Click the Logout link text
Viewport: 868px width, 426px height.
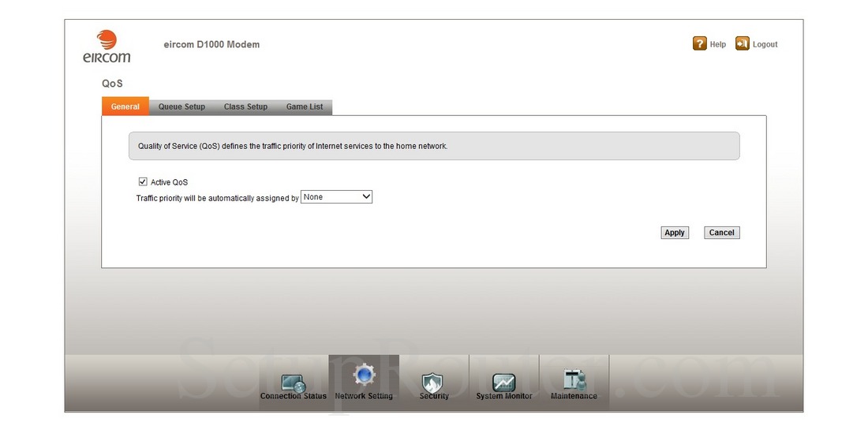pos(765,44)
